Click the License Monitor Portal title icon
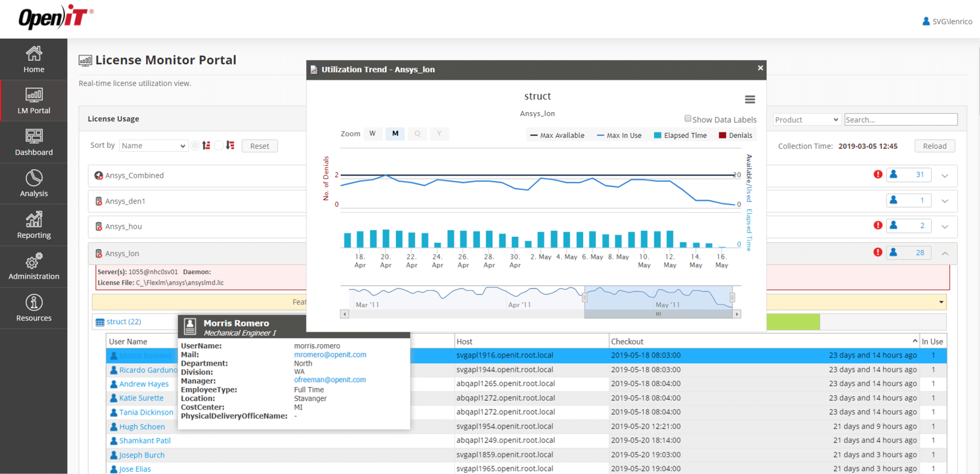980x474 pixels. pyautogui.click(x=85, y=60)
